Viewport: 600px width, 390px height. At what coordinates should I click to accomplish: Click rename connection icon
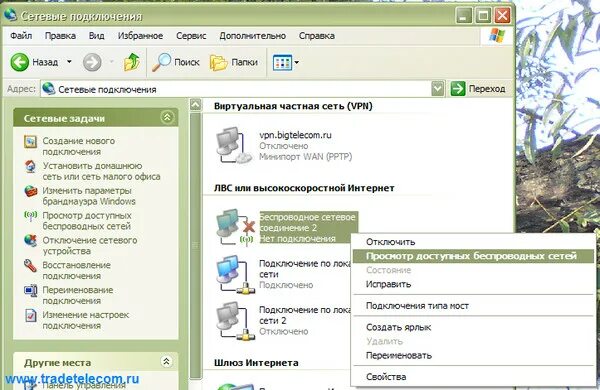[x=31, y=290]
